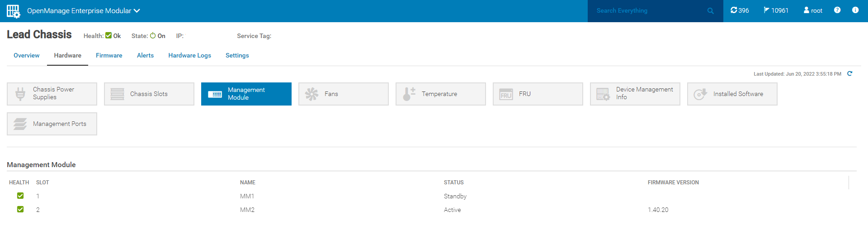Open the Alerts tab
Image resolution: width=868 pixels, height=226 pixels.
pyautogui.click(x=145, y=55)
